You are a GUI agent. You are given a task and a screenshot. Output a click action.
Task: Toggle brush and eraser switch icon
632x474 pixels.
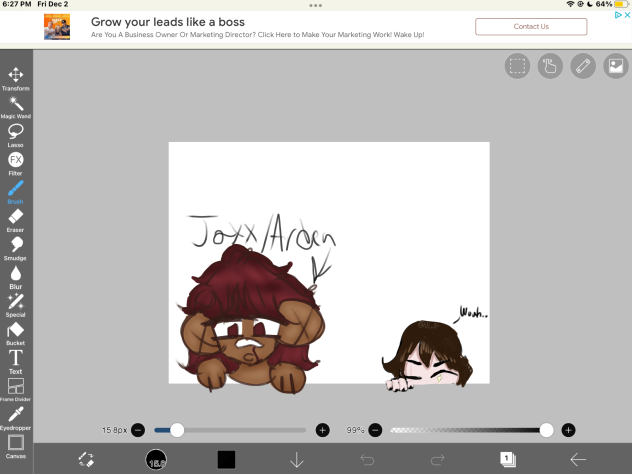[86, 459]
